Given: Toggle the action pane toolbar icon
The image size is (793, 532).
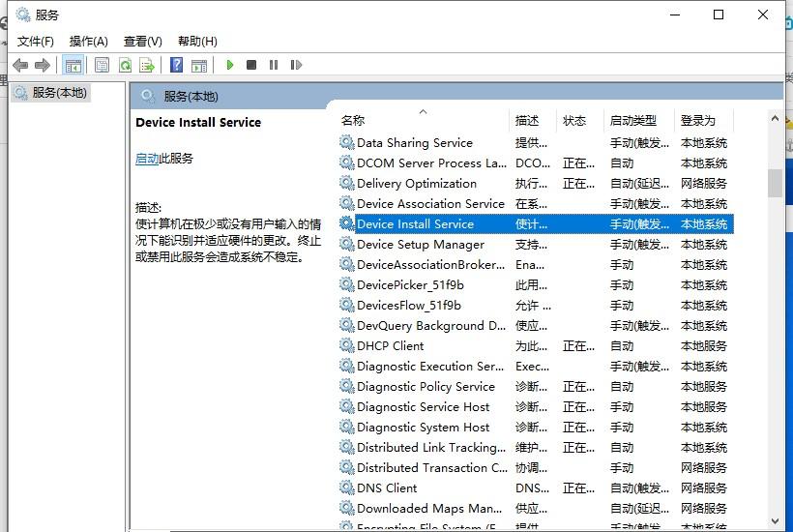Looking at the screenshot, I should (x=199, y=65).
